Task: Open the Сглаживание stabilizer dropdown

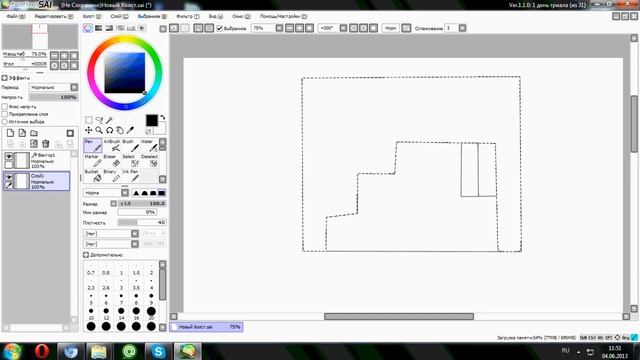Action: coord(462,28)
